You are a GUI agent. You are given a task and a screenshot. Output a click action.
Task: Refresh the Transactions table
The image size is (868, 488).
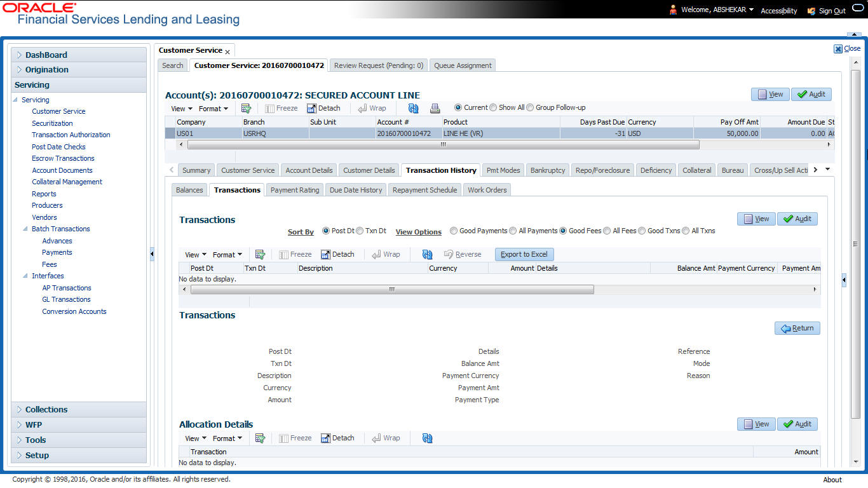tap(427, 254)
